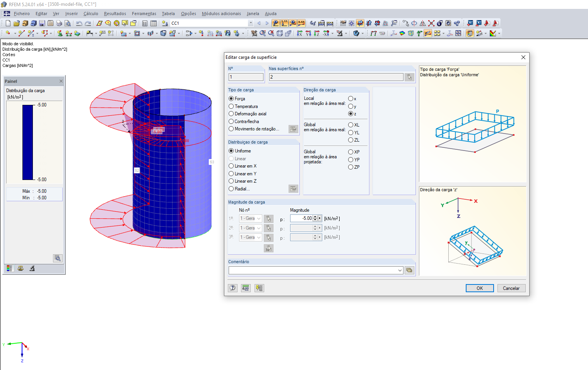This screenshot has width=588, height=370.
Task: Select Deformação axial load type
Action: click(248, 114)
